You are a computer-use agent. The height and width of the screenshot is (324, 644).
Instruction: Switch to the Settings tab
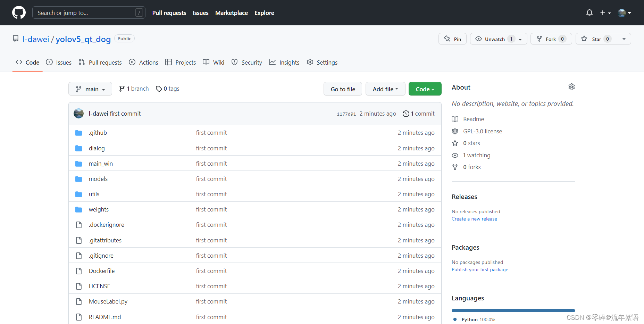click(322, 63)
